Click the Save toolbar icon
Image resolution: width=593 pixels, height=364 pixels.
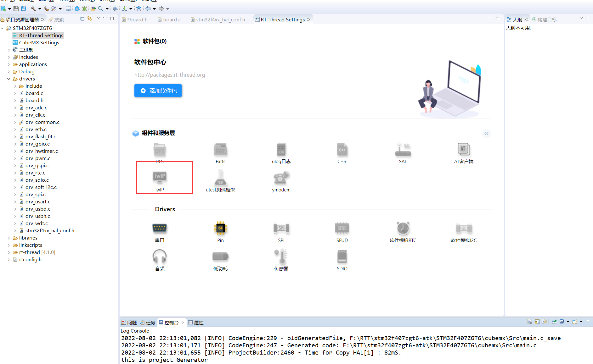point(16,9)
